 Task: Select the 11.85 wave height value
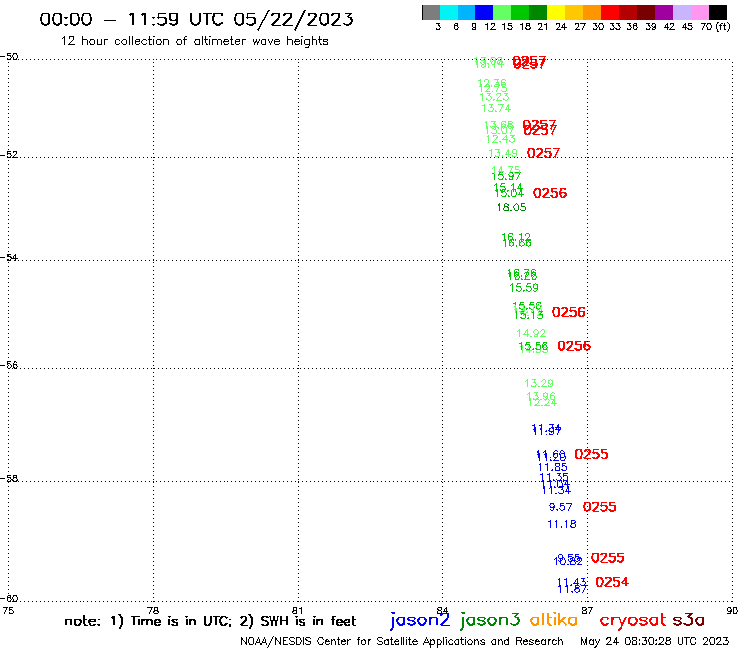[553, 467]
